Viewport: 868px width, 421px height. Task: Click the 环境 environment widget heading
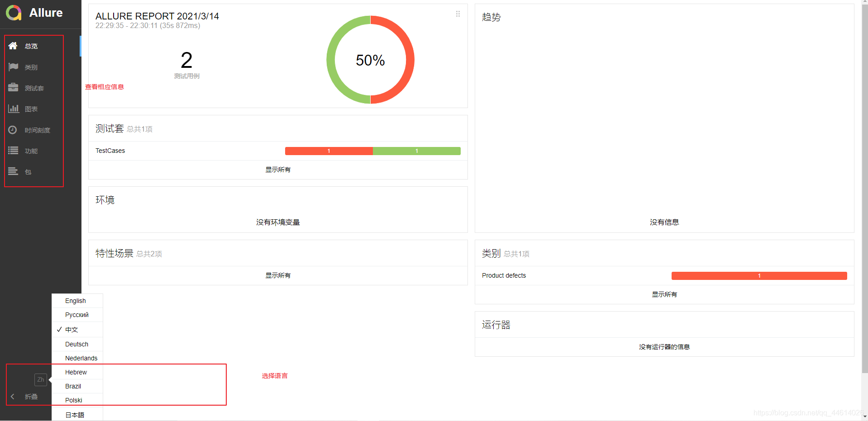105,200
